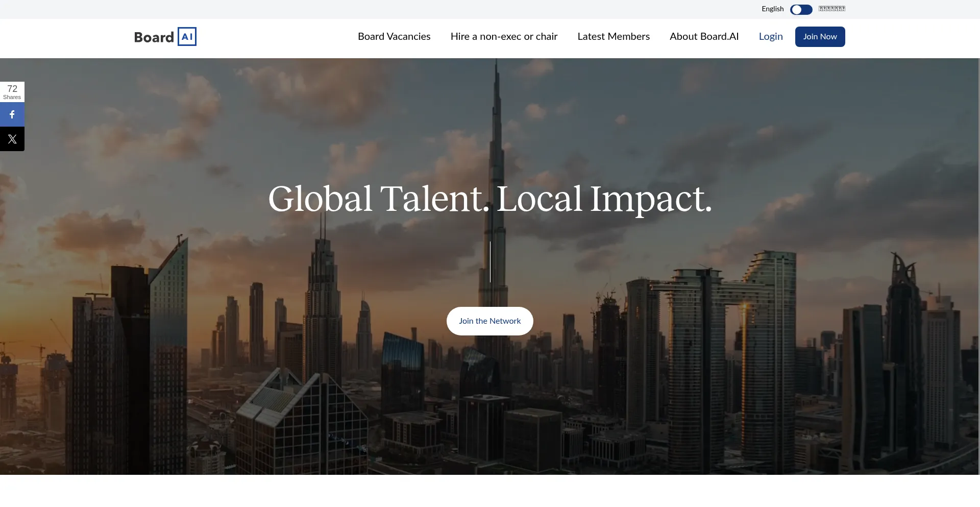Open Hire a non-exec or chair
Image resolution: width=980 pixels, height=507 pixels.
click(x=504, y=36)
